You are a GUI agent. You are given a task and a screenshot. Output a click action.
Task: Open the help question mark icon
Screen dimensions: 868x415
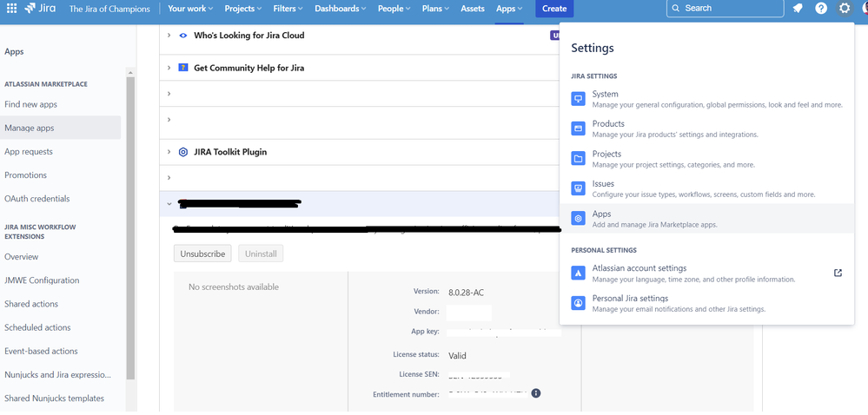(821, 9)
